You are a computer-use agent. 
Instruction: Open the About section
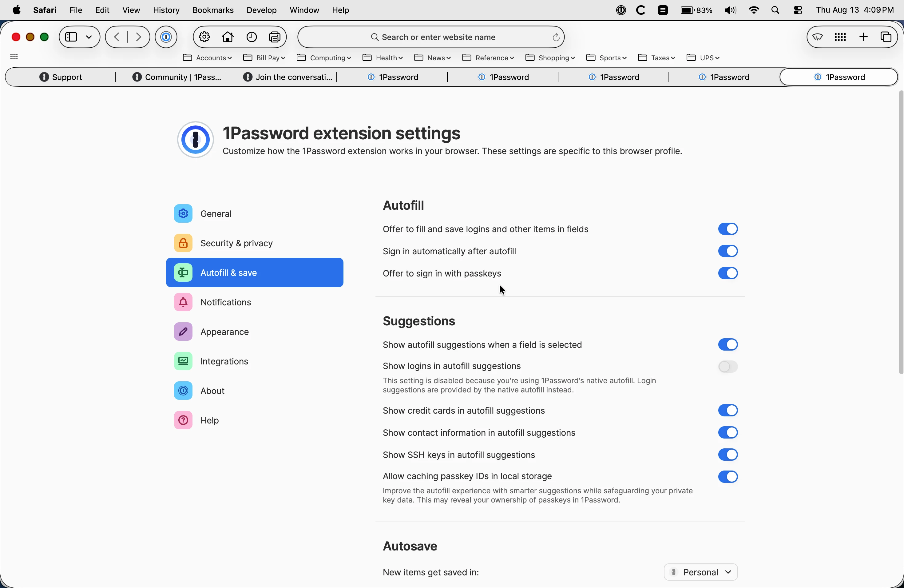click(255, 391)
